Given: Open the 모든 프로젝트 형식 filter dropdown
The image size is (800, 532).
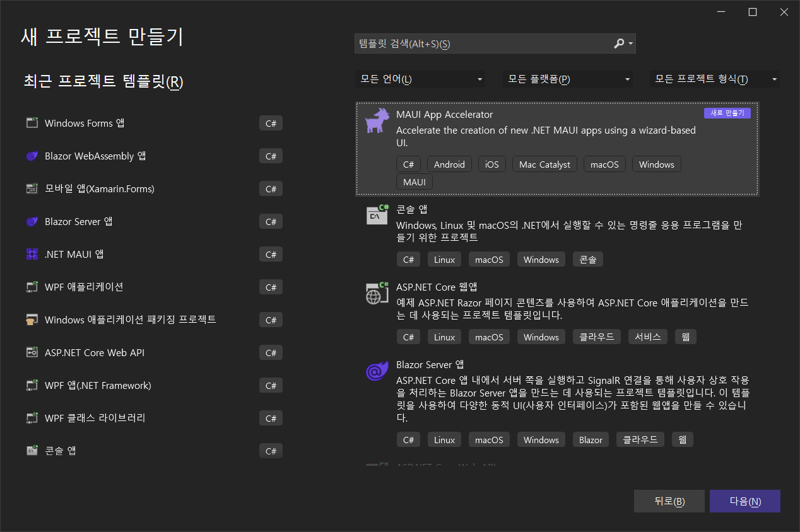Looking at the screenshot, I should tap(715, 79).
